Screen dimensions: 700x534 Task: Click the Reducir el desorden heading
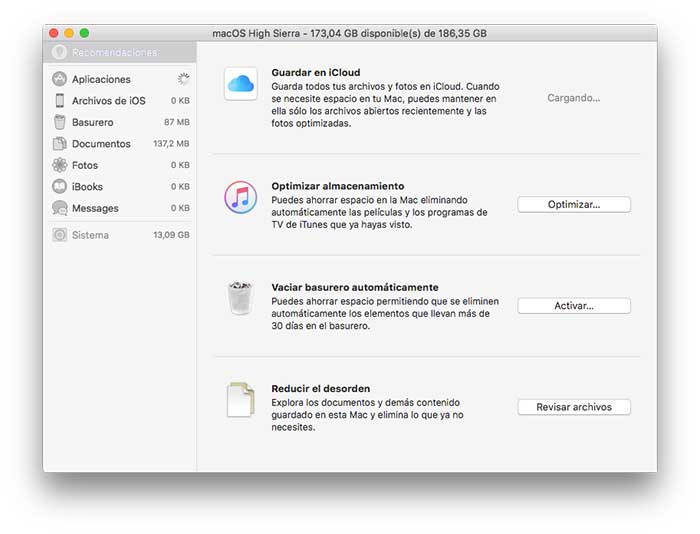[x=321, y=388]
